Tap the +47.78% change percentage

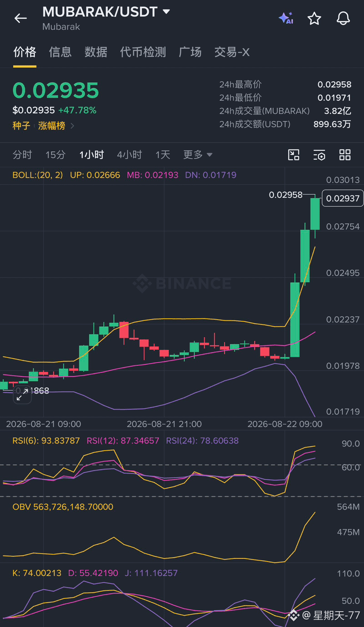point(77,110)
